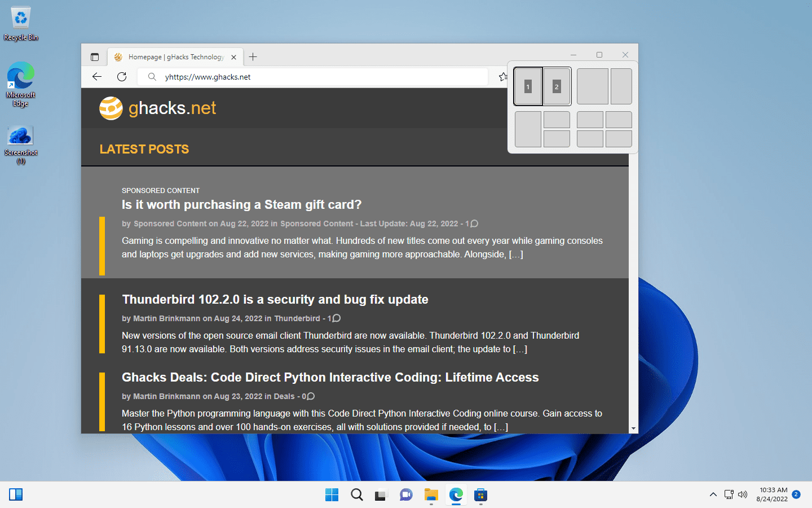Open Windows Search from the taskbar
Image resolution: width=812 pixels, height=508 pixels.
pyautogui.click(x=356, y=495)
